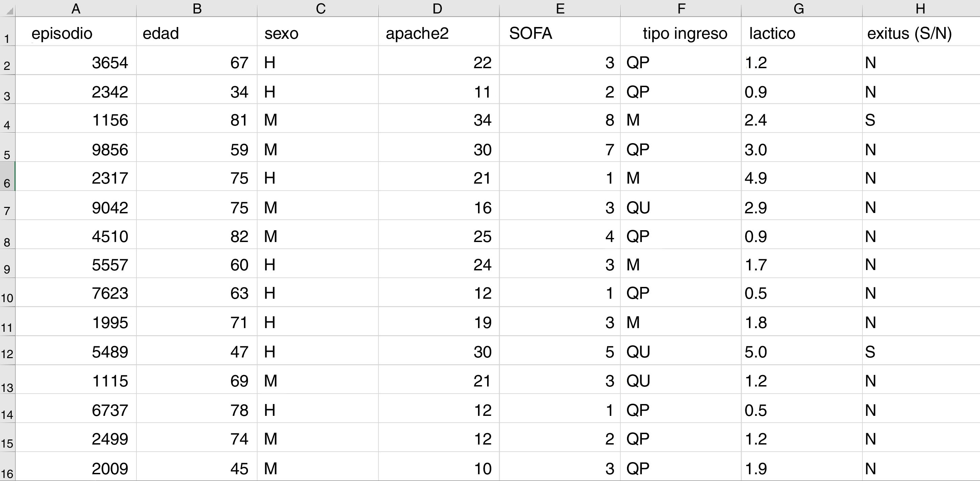Click the 'apache2' header cell

point(438,33)
